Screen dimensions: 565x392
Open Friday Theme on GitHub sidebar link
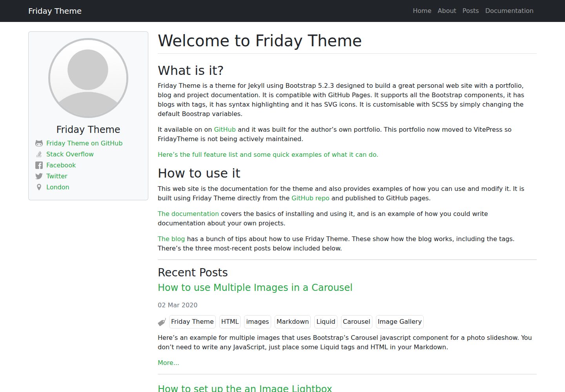click(84, 143)
